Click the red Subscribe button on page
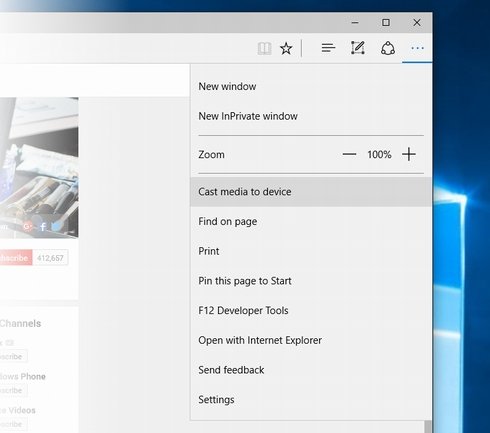 tap(16, 258)
